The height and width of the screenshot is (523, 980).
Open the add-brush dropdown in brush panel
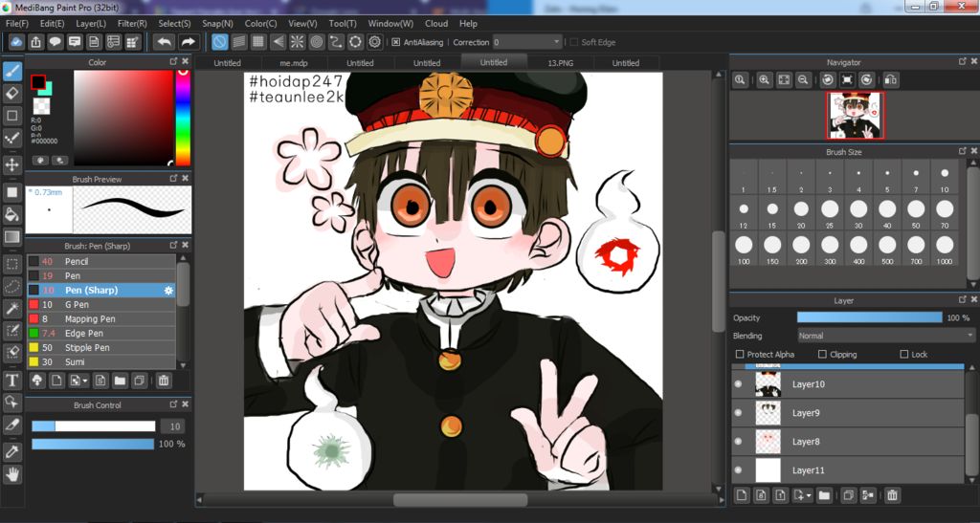[x=85, y=381]
